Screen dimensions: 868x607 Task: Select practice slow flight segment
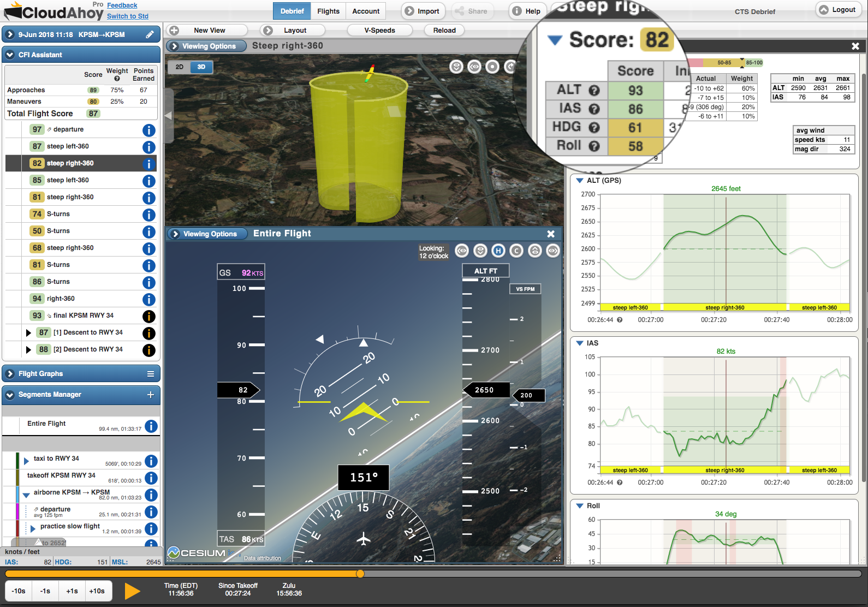70,526
